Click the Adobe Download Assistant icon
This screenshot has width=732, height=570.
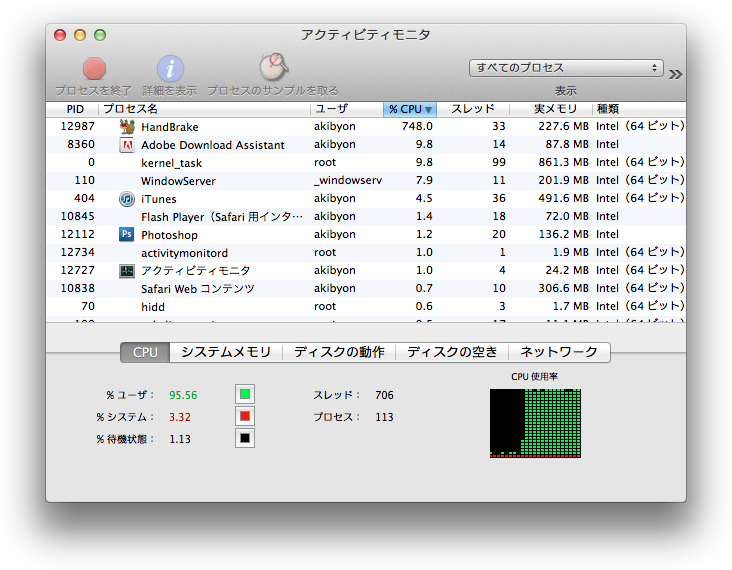pyautogui.click(x=127, y=145)
